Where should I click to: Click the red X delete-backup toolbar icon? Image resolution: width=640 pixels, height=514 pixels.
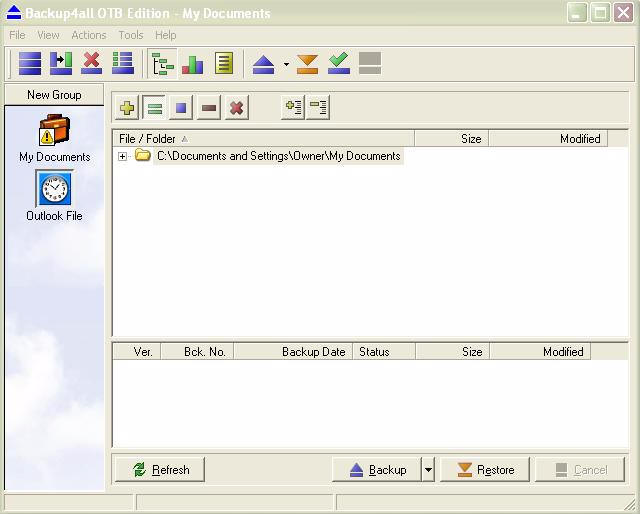[91, 63]
